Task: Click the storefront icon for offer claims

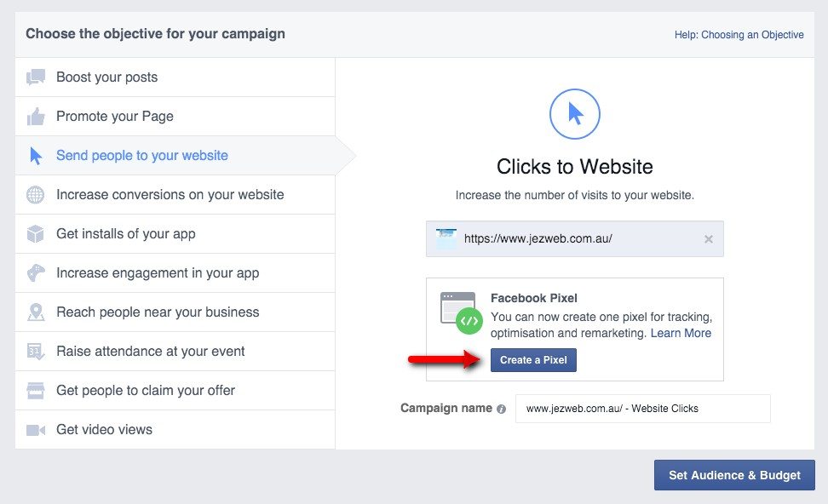Action: [36, 391]
